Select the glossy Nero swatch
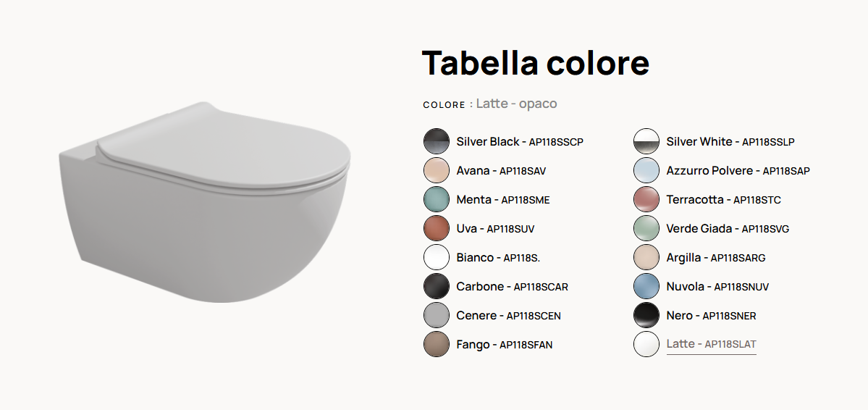The height and width of the screenshot is (410, 868). (646, 315)
